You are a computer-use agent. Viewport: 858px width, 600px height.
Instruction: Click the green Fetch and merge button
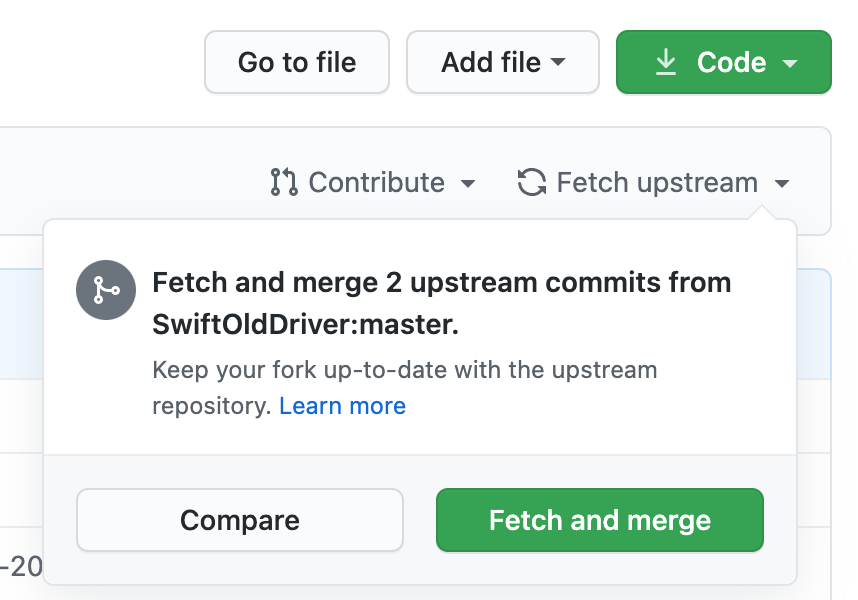coord(600,520)
